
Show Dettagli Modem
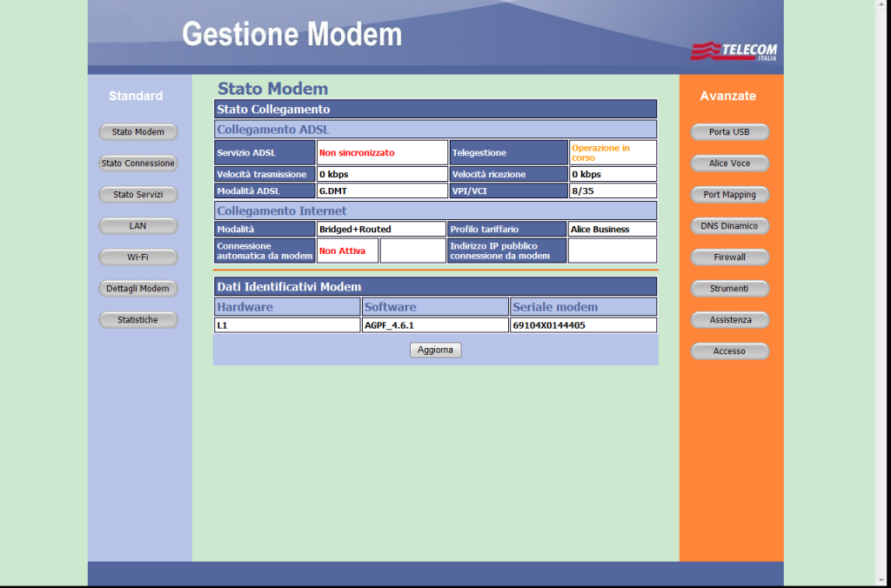coord(137,288)
